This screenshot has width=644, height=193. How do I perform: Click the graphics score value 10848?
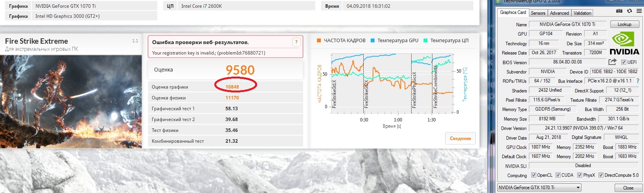[232, 87]
